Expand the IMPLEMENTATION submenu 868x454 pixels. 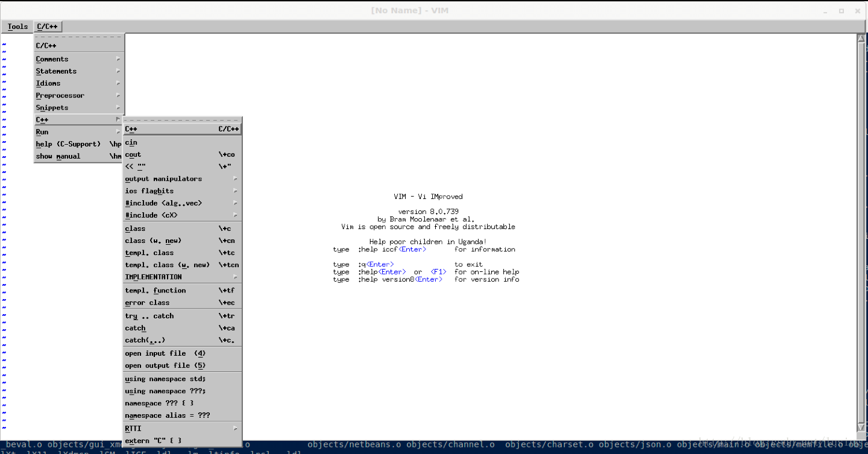click(x=182, y=277)
